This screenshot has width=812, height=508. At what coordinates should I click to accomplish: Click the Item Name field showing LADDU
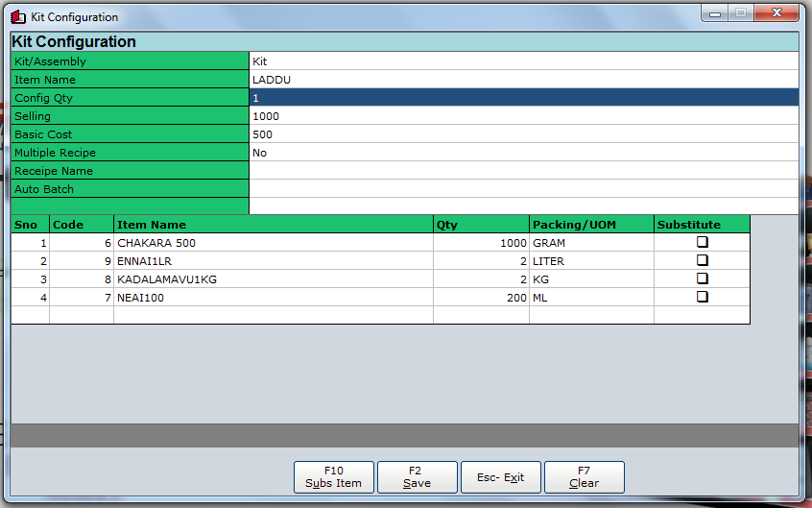coord(523,80)
